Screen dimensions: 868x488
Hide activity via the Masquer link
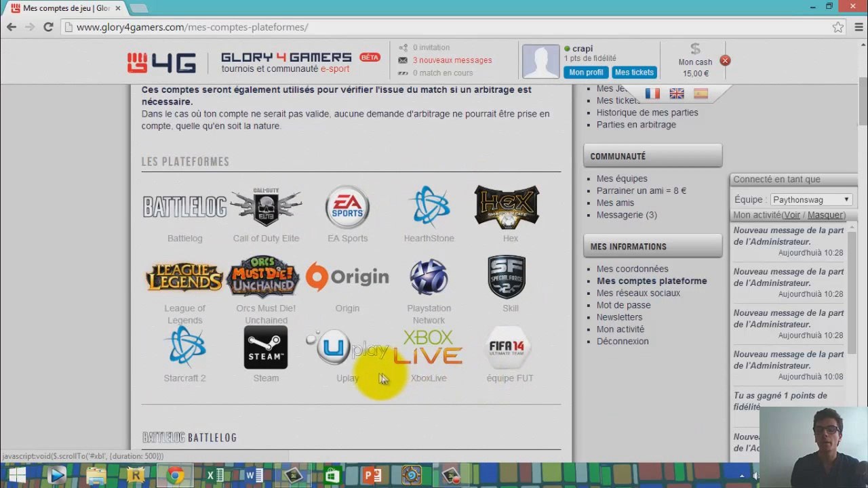(x=825, y=215)
